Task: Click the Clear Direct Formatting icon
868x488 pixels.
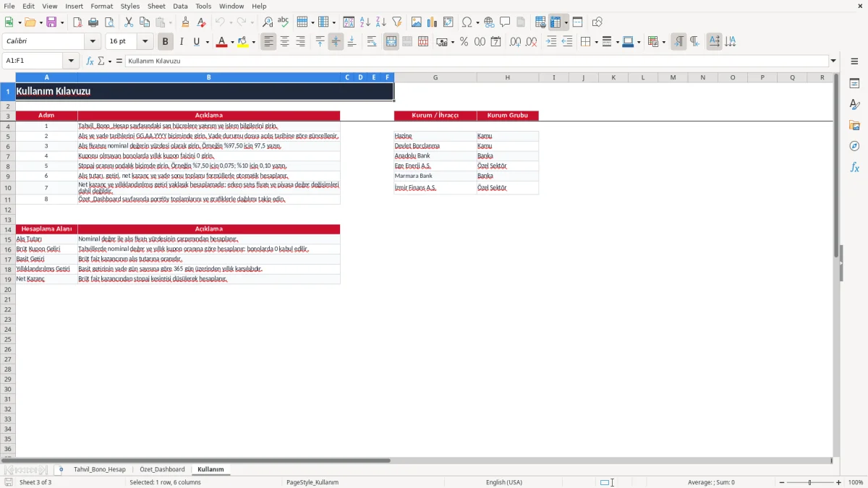Action: tap(203, 22)
